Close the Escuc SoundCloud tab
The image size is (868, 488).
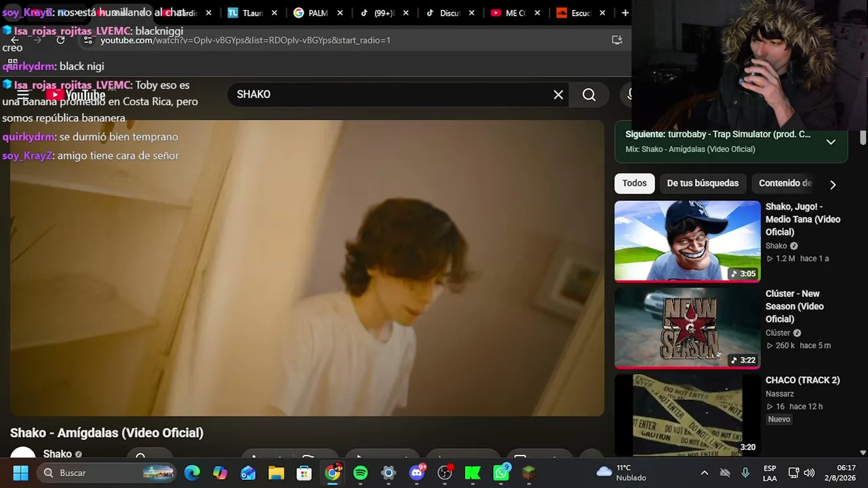coord(602,13)
